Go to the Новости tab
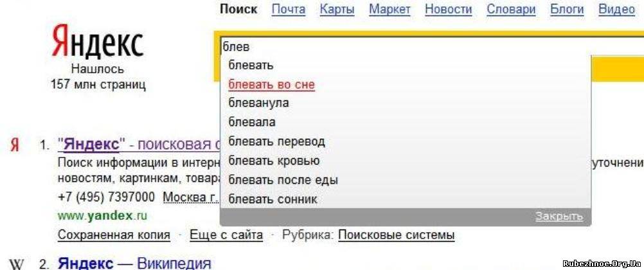 click(x=449, y=9)
